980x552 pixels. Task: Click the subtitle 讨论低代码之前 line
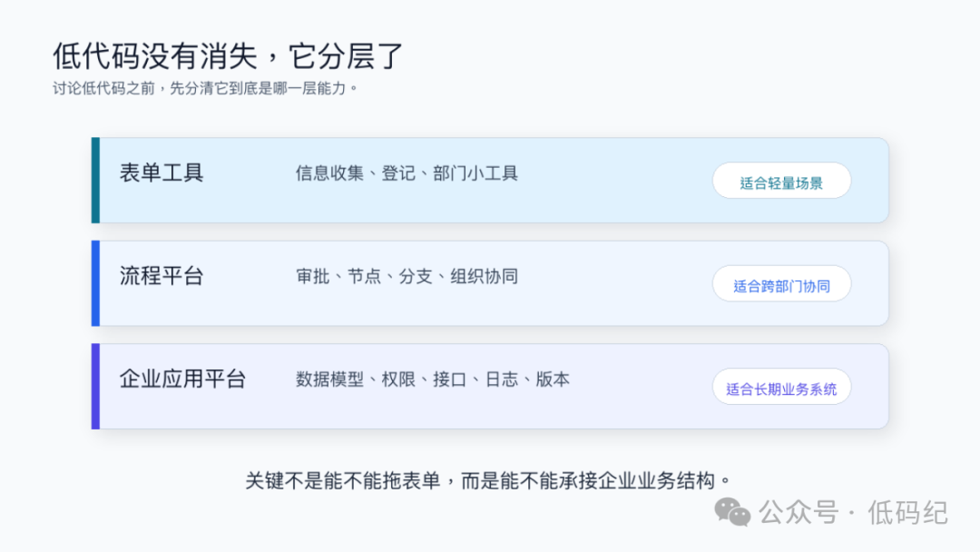205,88
